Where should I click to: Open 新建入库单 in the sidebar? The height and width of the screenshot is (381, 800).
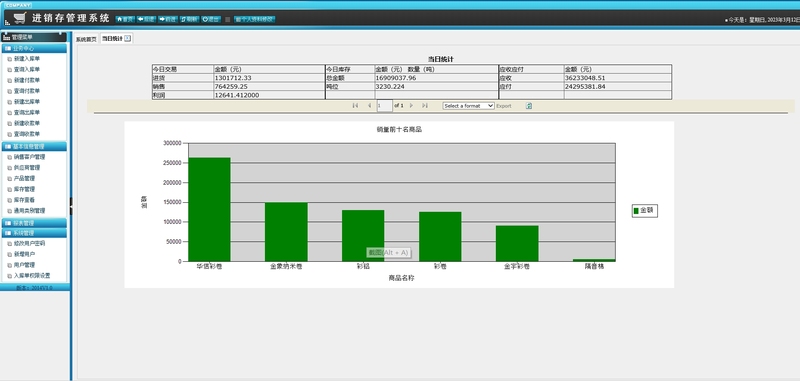click(x=27, y=59)
